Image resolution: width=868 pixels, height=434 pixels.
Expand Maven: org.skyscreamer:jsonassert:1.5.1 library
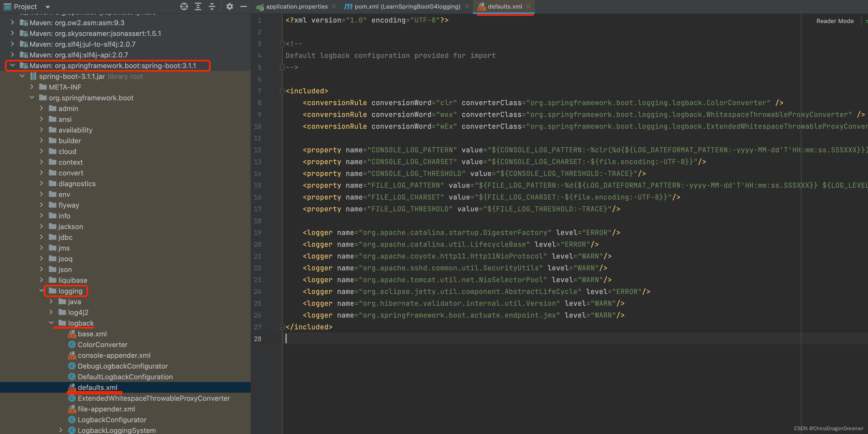pyautogui.click(x=12, y=33)
